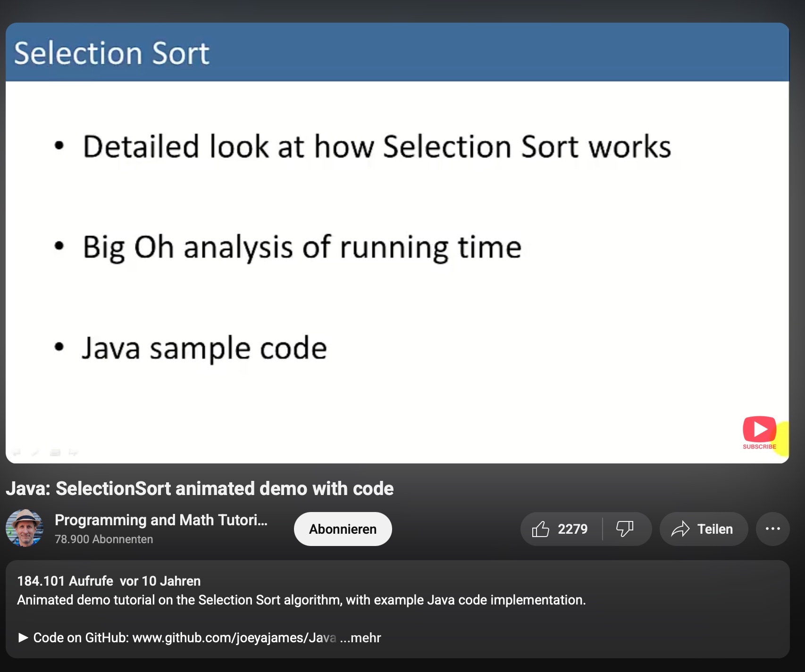805x672 pixels.
Task: Click the "Selection Sort" slide header in the video
Action: [112, 53]
